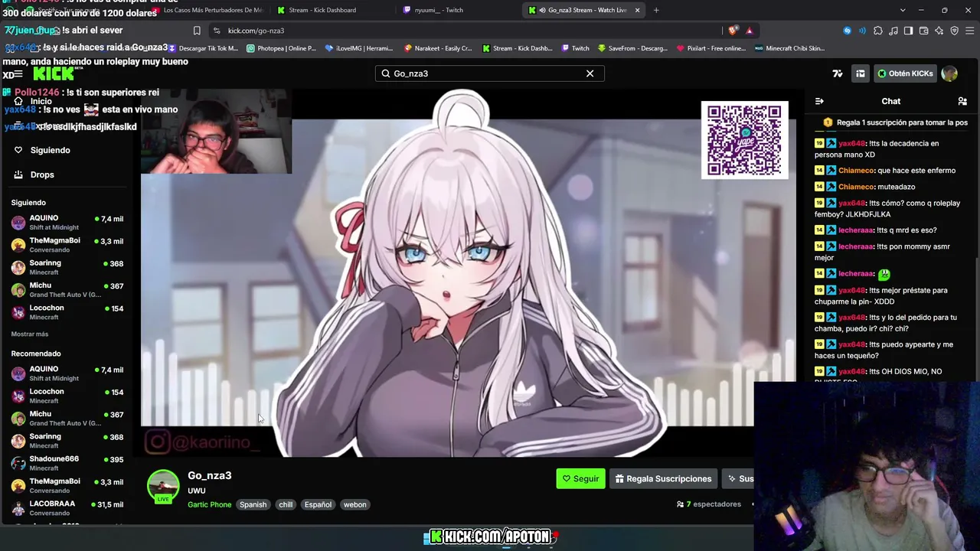Close the Go_nza3 Stream browser tab
This screenshot has height=551, width=980.
click(x=637, y=10)
